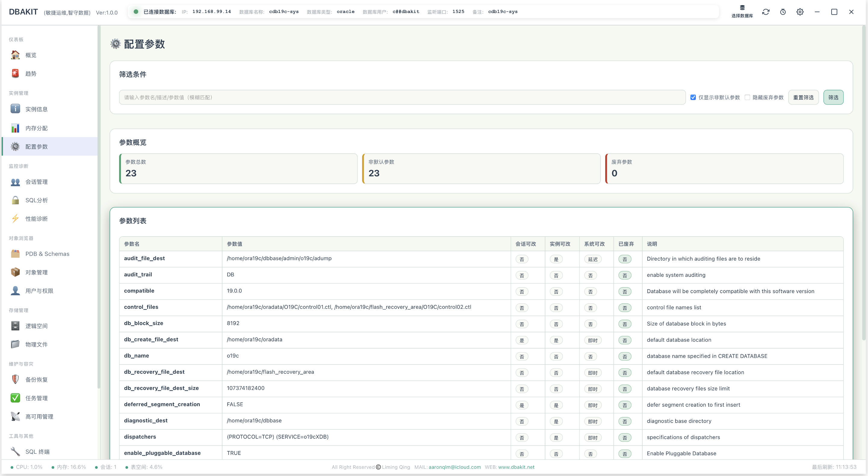Open the 概览 overview house icon

coord(15,55)
